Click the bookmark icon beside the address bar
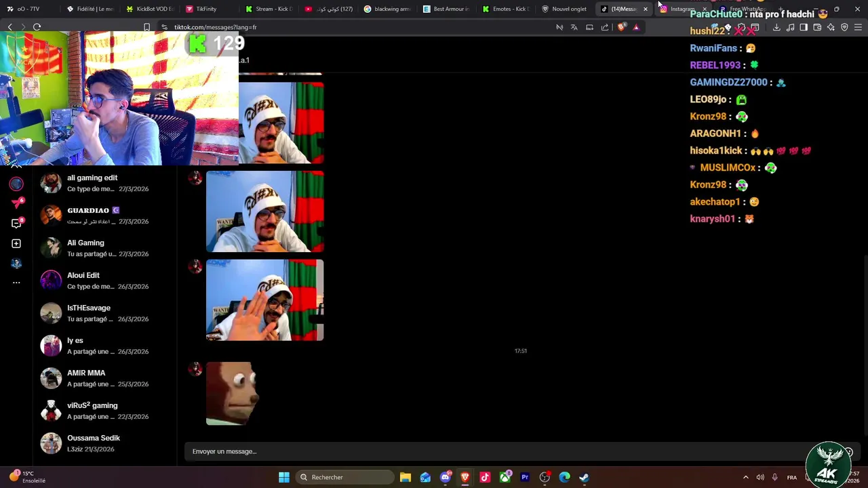Viewport: 868px width, 488px height. [146, 27]
